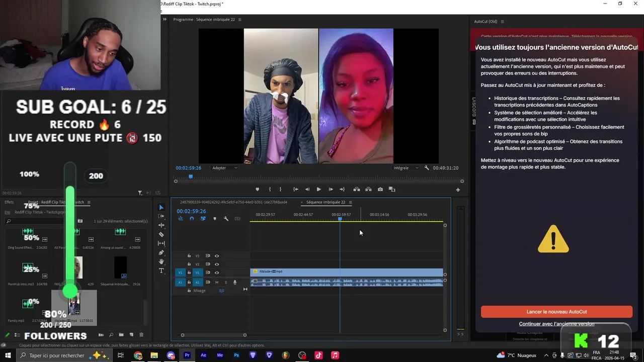Toggle linked selection in timeline

pos(203,219)
